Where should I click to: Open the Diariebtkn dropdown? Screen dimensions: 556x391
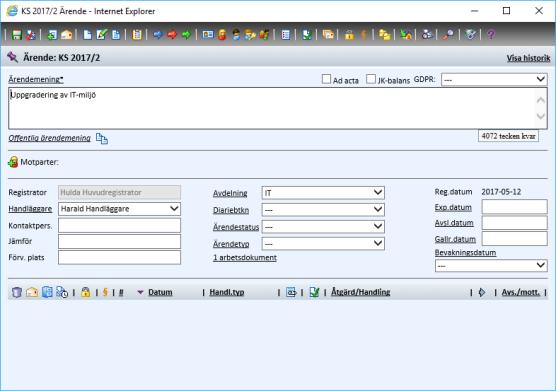323,210
